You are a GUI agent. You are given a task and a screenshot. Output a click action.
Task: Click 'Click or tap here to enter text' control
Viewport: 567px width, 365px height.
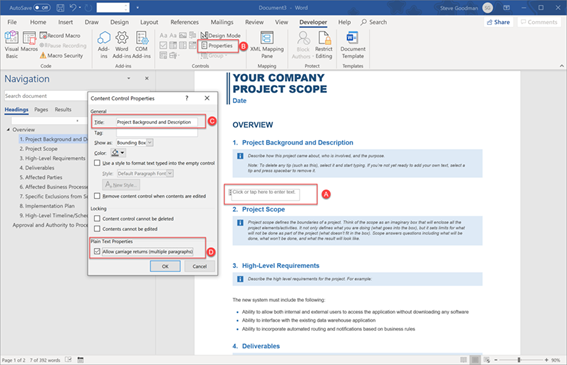pyautogui.click(x=264, y=192)
